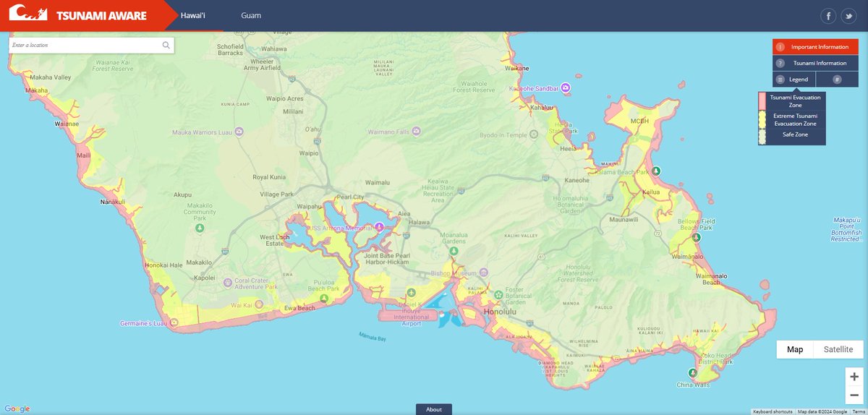868x415 pixels.
Task: Click the Makapu'u Point Bottomfish Restricted label
Action: pos(846,229)
